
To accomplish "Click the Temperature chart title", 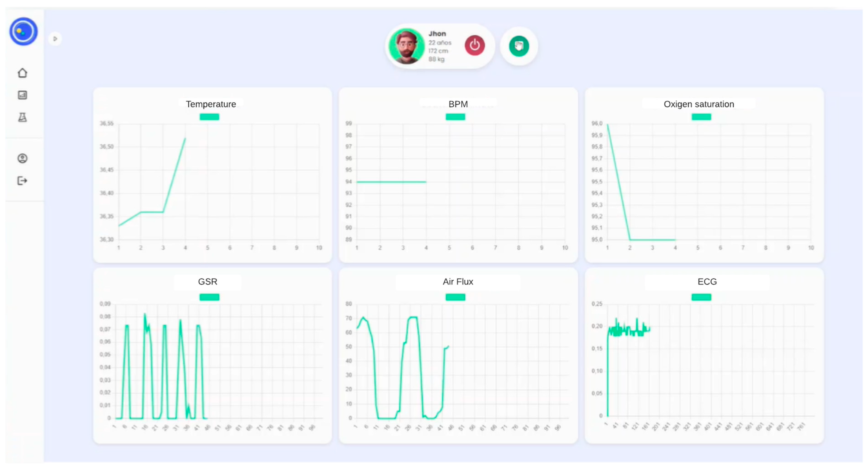I will [211, 104].
